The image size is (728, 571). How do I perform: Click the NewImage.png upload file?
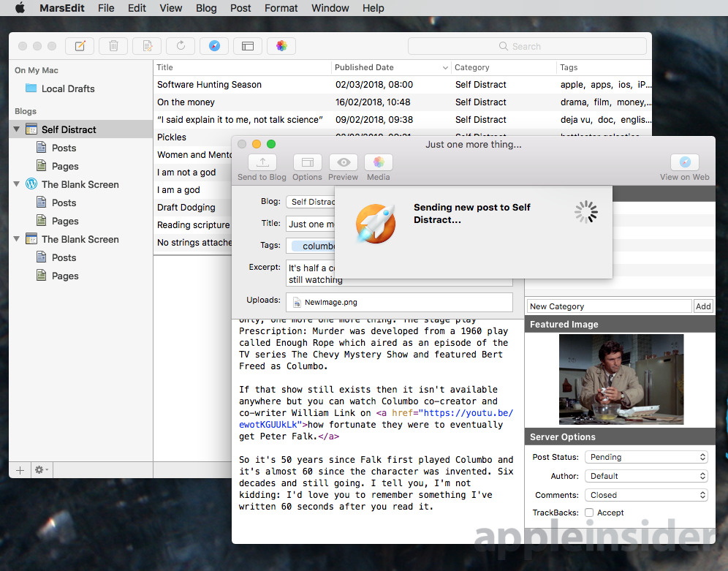point(325,302)
